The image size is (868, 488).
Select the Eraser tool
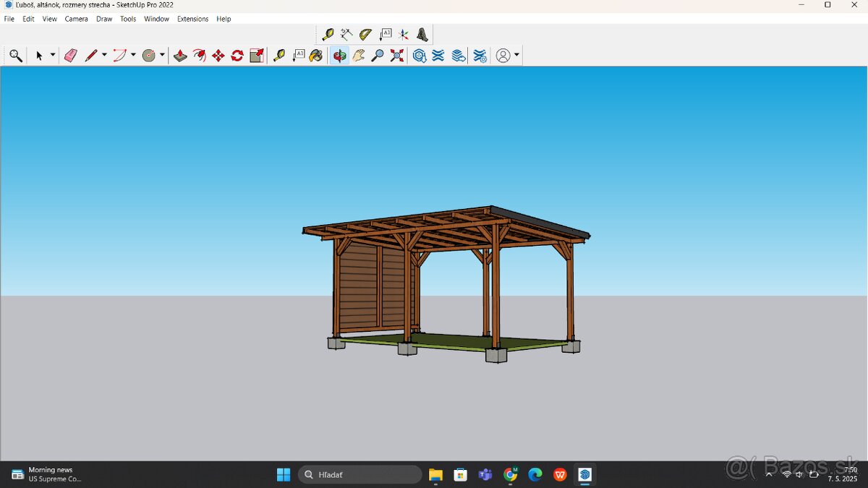coord(70,56)
